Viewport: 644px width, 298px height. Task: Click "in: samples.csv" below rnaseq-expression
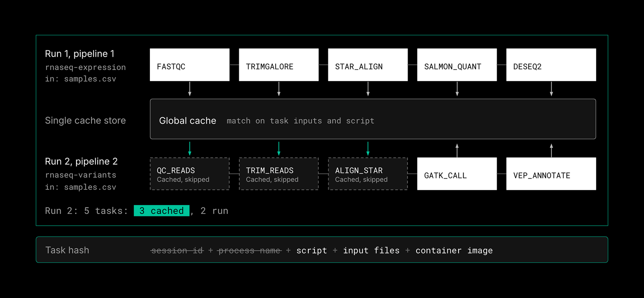[80, 79]
